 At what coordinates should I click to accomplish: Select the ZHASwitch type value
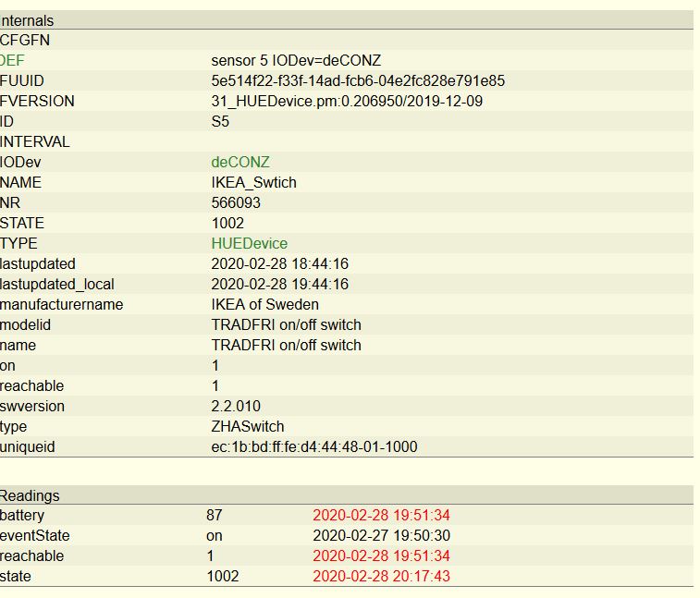pos(248,427)
